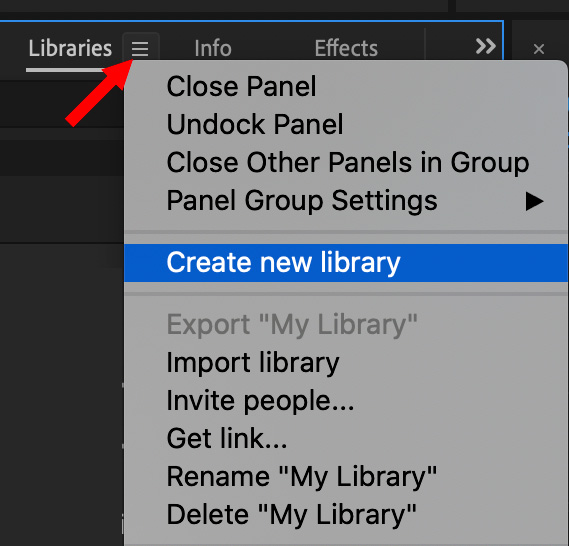The image size is (569, 546).
Task: Select Invite people... menu entry
Action: (346, 401)
